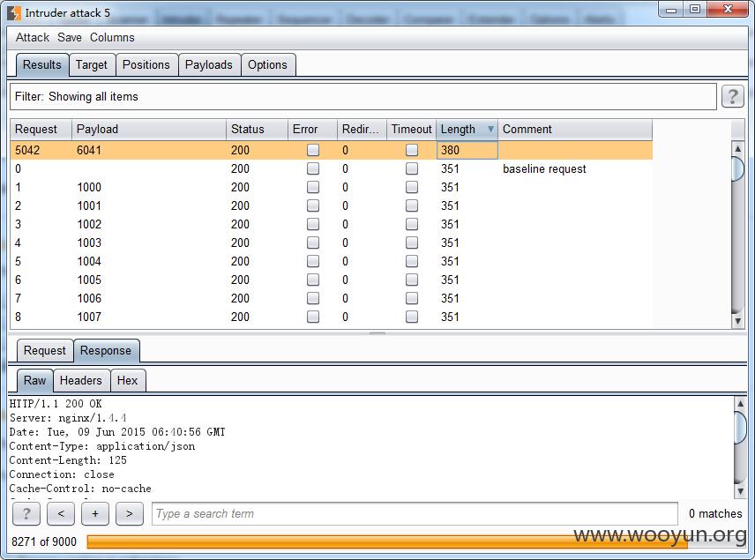Click the search help question mark button

click(26, 514)
